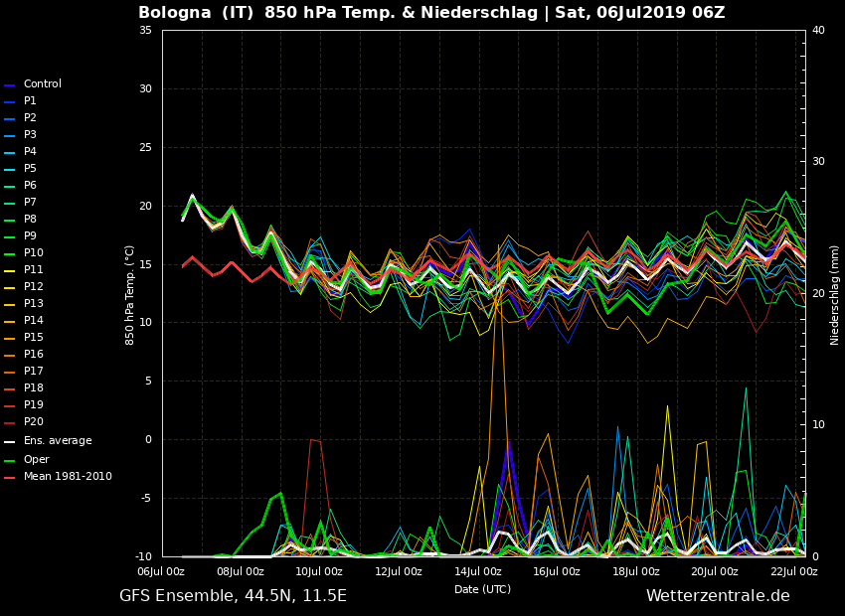The width and height of the screenshot is (845, 616).
Task: Click the green Oper legend line swatch
Action: pos(10,460)
